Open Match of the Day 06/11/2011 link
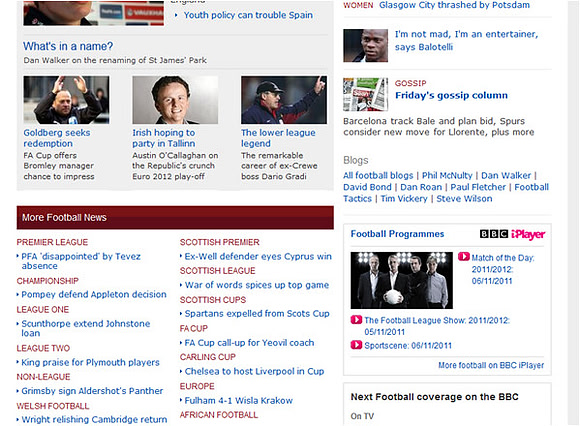This screenshot has height=426, width=580. click(503, 269)
